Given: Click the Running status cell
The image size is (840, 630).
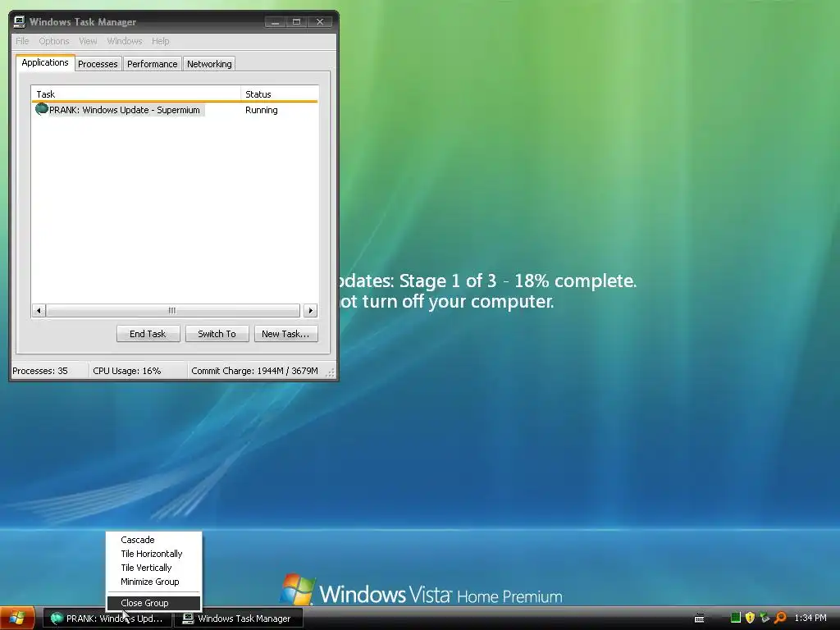Looking at the screenshot, I should (262, 110).
